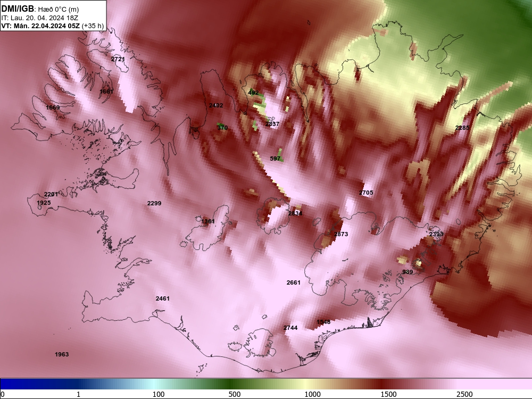Viewport: 532px width, 399px height.
Task: Click the 2500 tick on the color scale
Action: tap(464, 394)
